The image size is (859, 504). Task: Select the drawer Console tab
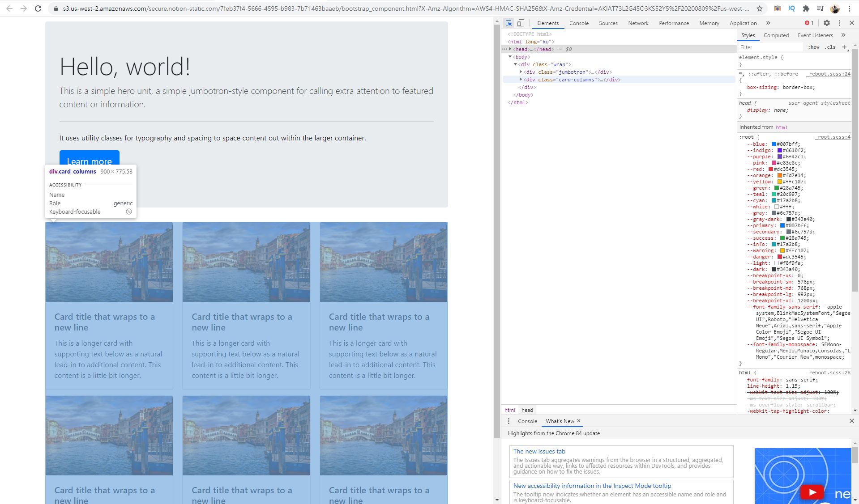point(527,421)
